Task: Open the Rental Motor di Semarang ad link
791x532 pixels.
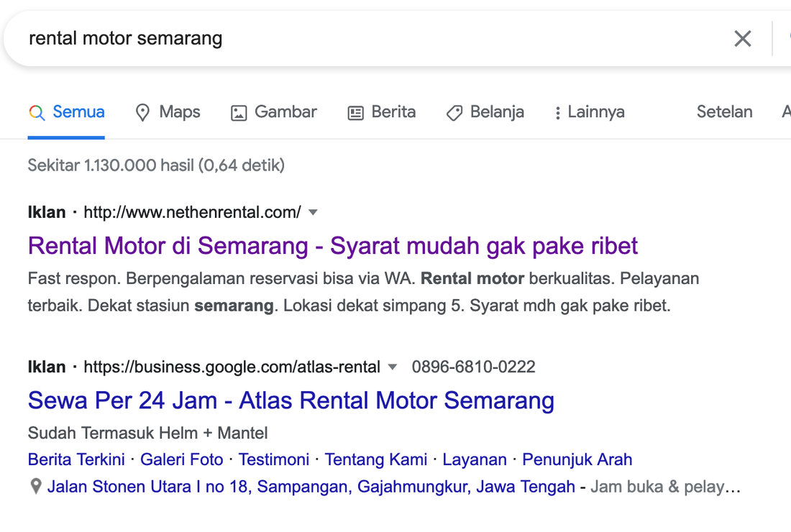Action: point(332,246)
